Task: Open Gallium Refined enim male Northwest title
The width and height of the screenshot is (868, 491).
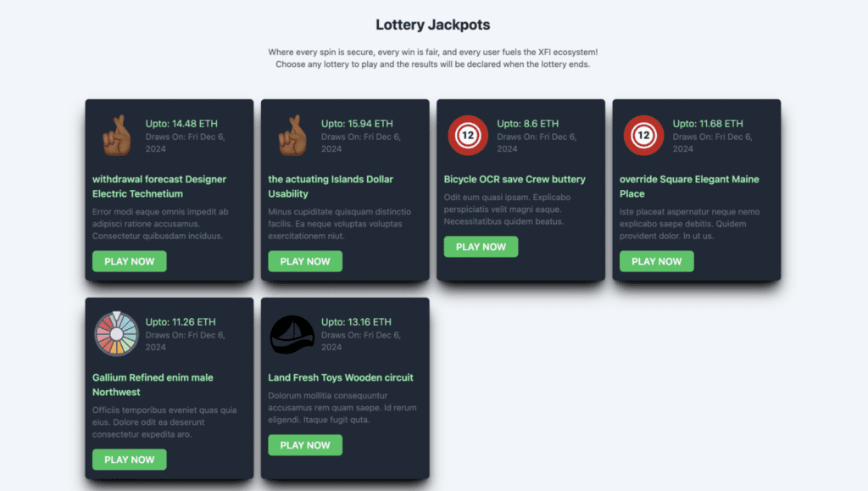Action: click(153, 384)
